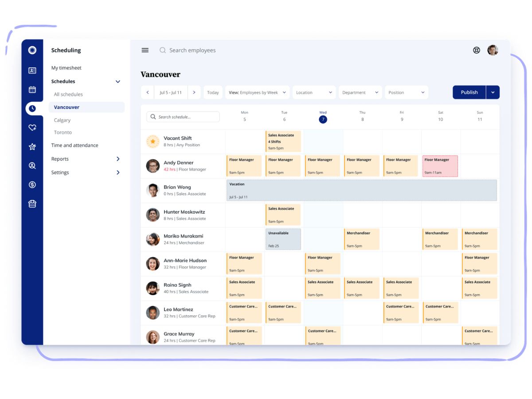The image size is (532, 399).
Task: Click Mariko Murakami's avatar
Action: tap(153, 239)
